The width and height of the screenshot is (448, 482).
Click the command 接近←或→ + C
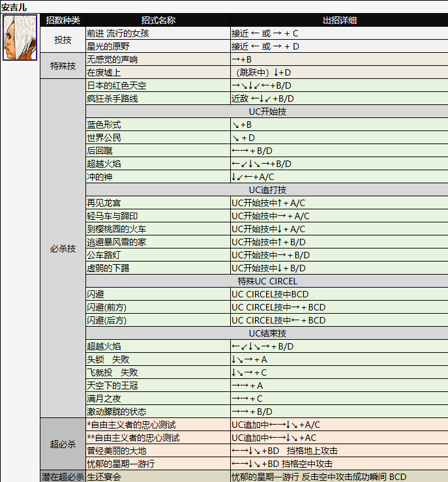click(265, 33)
